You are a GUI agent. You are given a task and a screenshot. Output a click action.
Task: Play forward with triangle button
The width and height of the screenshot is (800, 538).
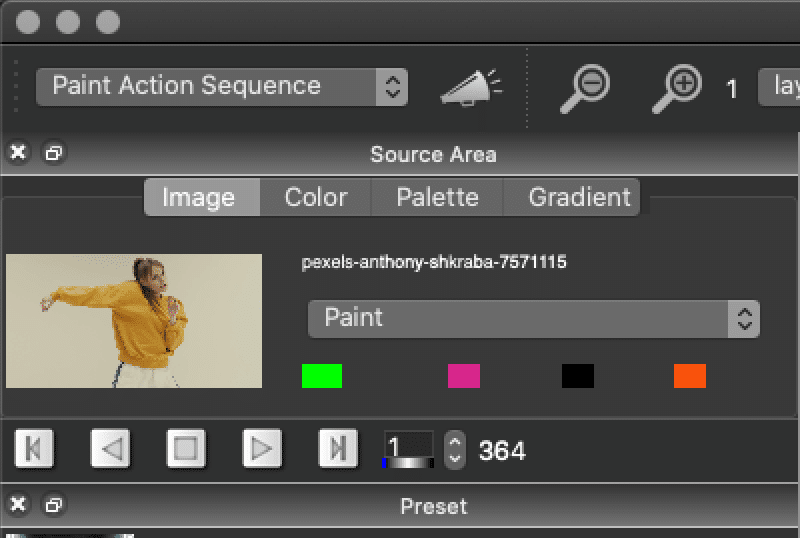pyautogui.click(x=262, y=449)
